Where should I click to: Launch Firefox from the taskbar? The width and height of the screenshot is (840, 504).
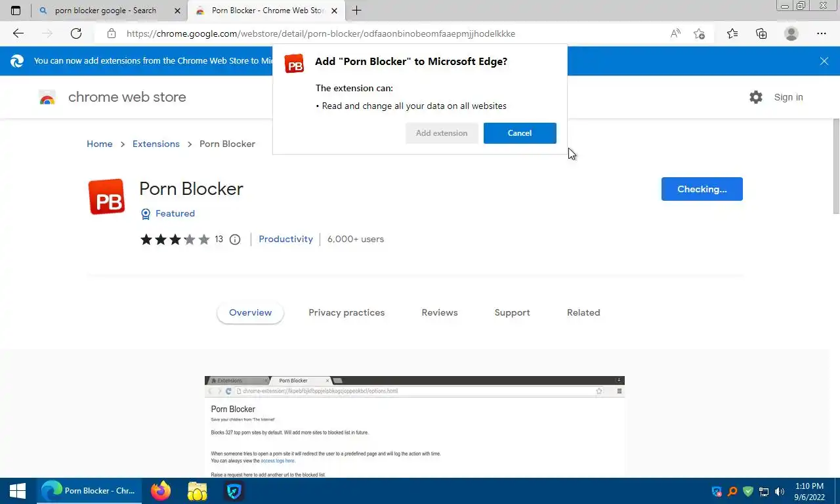161,491
